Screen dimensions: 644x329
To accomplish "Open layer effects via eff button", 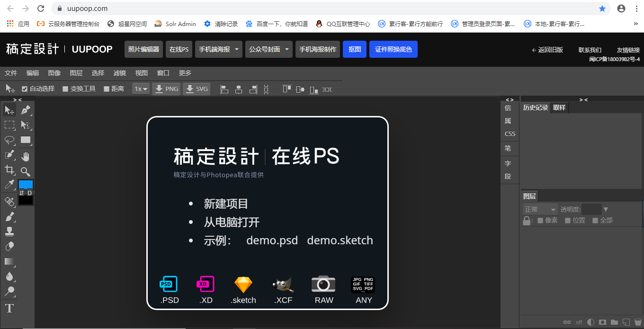I will pos(579,322).
